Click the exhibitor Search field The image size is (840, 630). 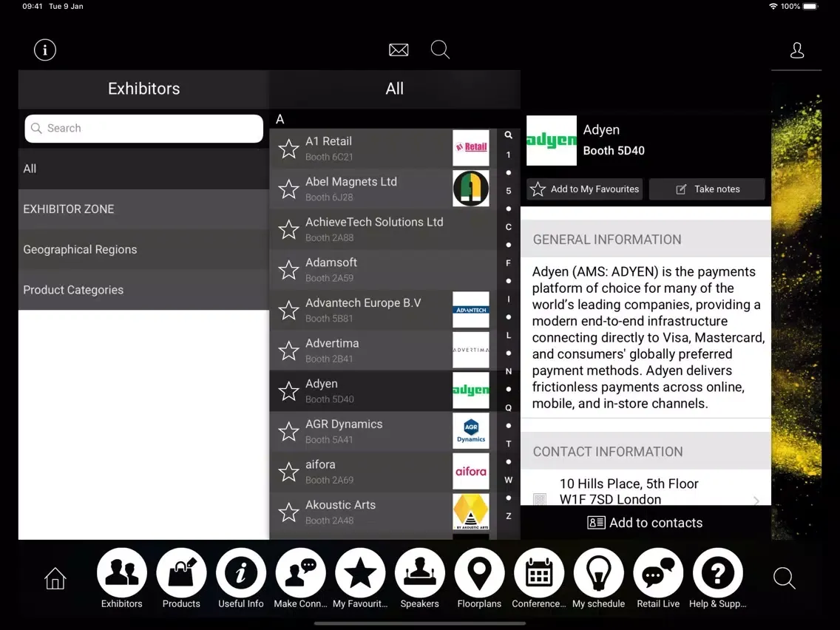click(143, 129)
